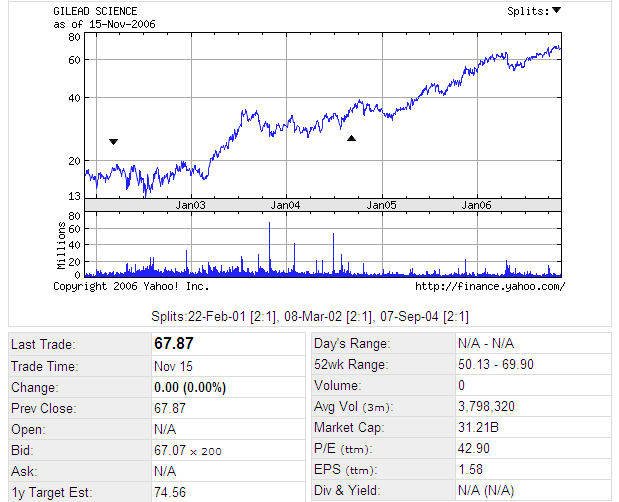
Task: Click the Jan04 axis label
Action: click(x=285, y=205)
